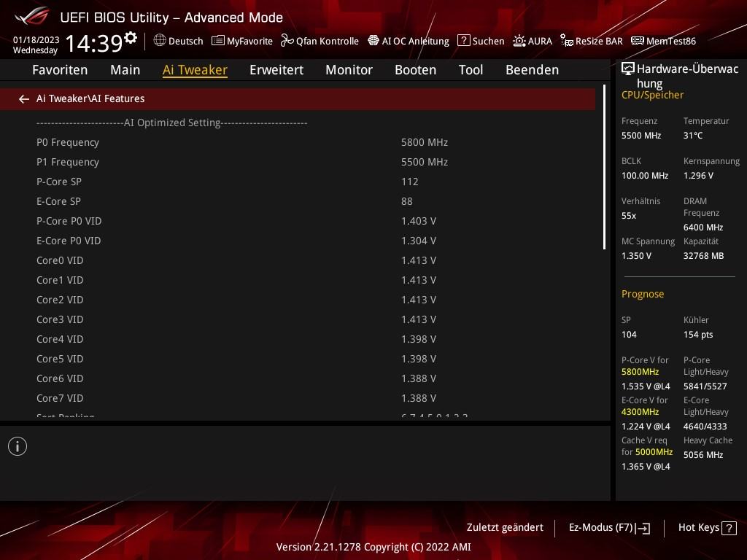Viewport: 747px width, 560px height.
Task: Open AI OC Anleitung icon
Action: pos(373,41)
